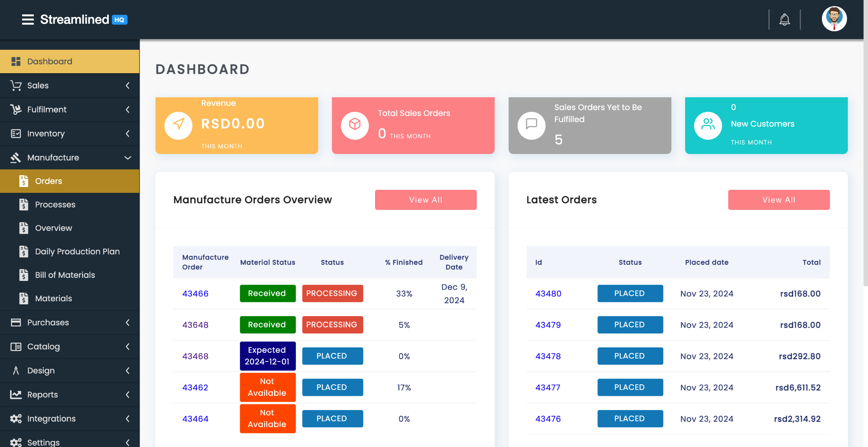Viewport: 868px width, 447px height.
Task: Select Bill of Materials menu item
Action: coord(65,275)
